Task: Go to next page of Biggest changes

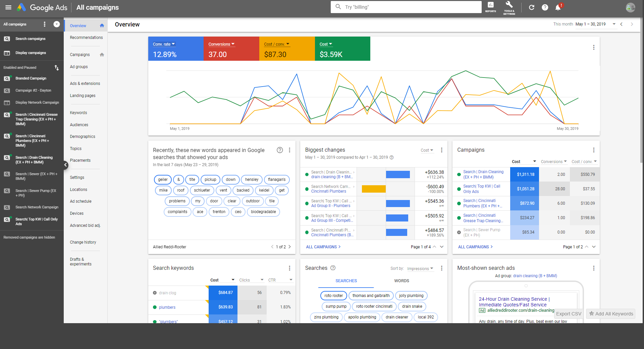Action: 442,247
